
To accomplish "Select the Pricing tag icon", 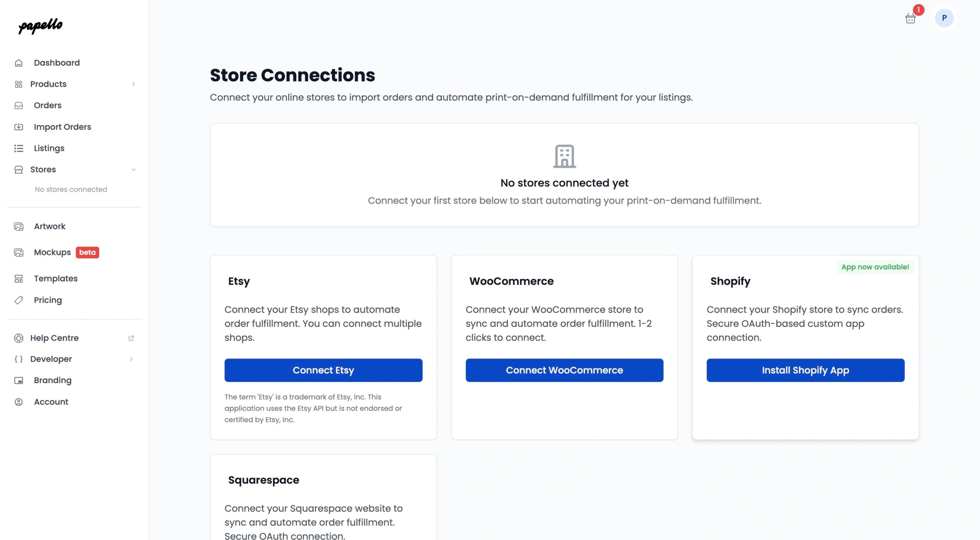I will pyautogui.click(x=19, y=300).
